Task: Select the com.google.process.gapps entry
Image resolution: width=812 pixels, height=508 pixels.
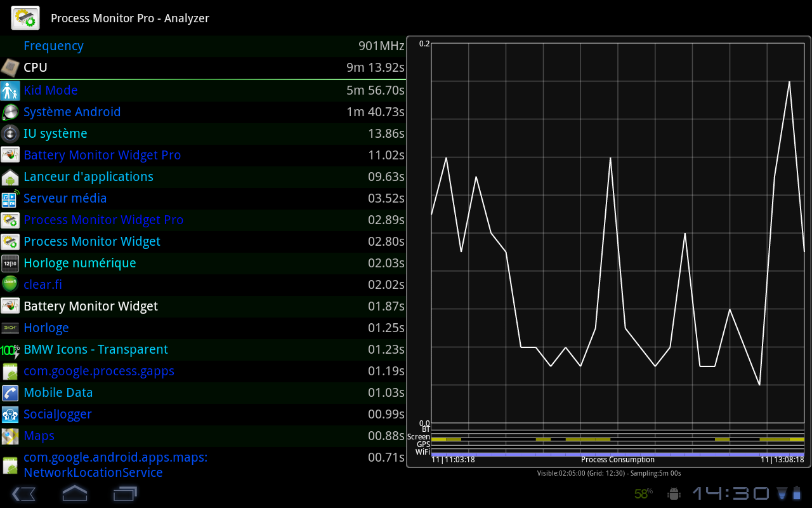Action: [203, 371]
